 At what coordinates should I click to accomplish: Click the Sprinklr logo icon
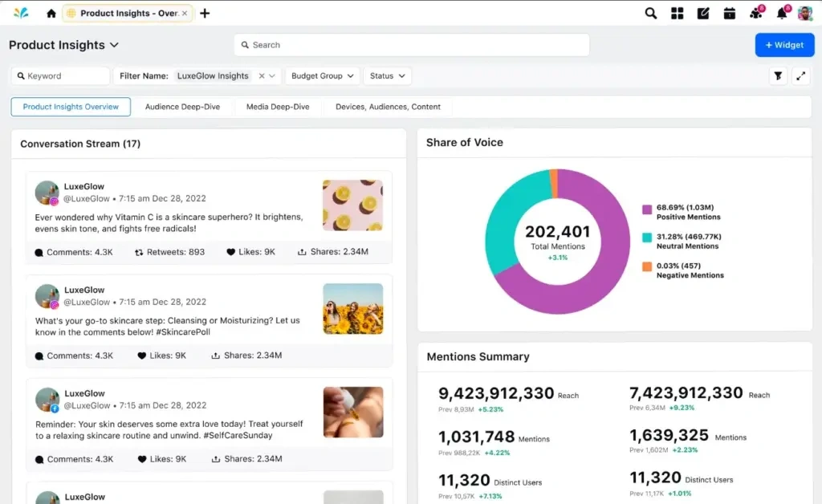(x=21, y=13)
